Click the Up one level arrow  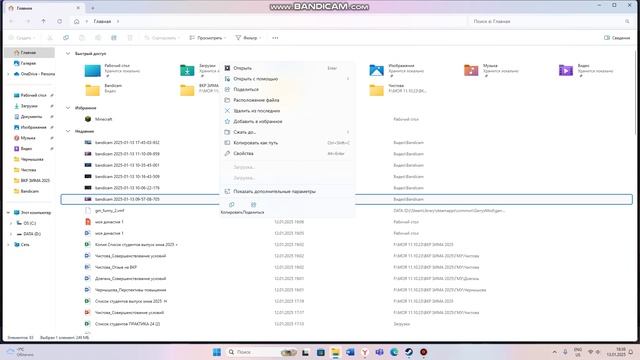pyautogui.click(x=43, y=21)
